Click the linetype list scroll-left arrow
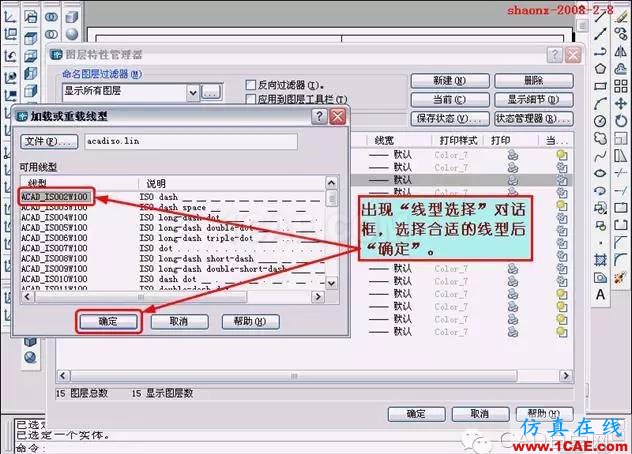The width and height of the screenshot is (632, 454). pos(27,297)
